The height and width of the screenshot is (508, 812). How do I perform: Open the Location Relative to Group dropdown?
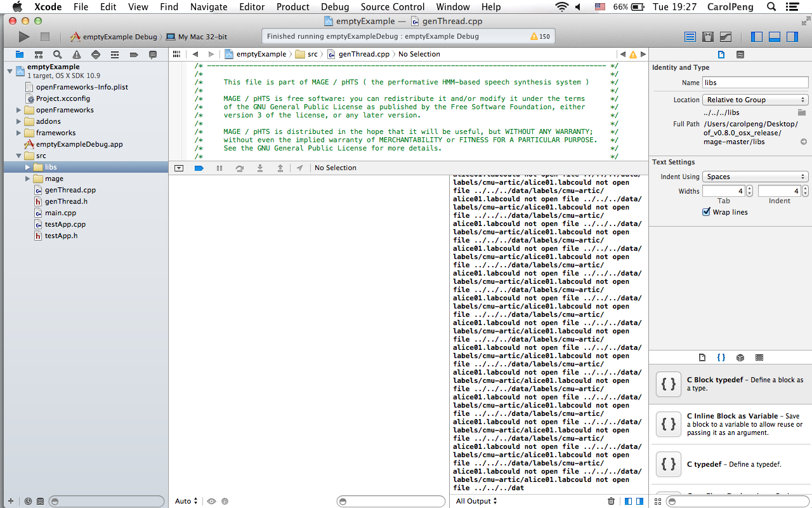tap(755, 100)
